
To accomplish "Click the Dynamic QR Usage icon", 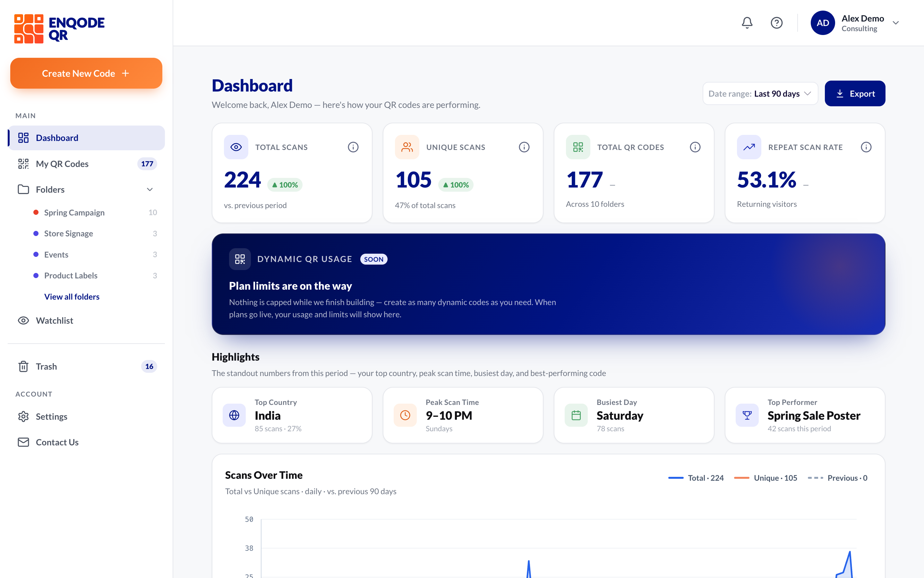I will click(240, 259).
